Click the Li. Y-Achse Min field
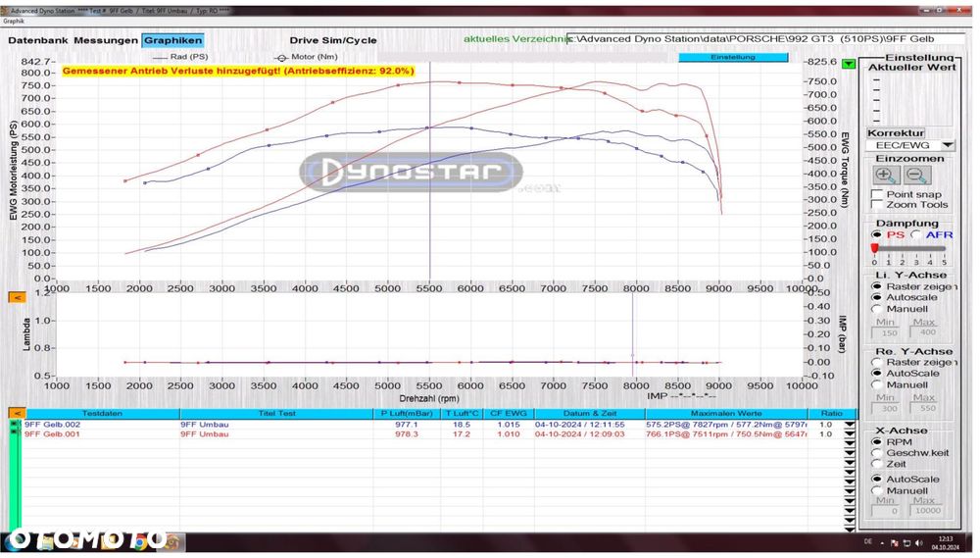 coord(885,332)
